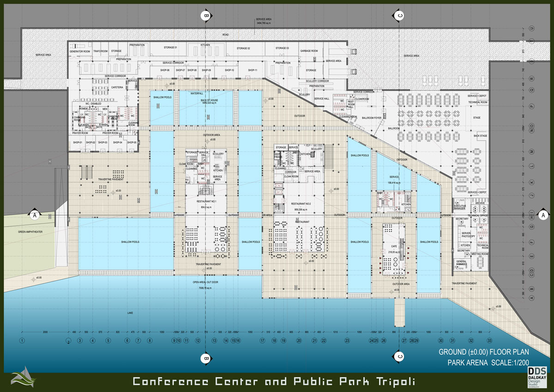Click the GENERATOR ROOM label
554x392 pixels.
tap(79, 51)
